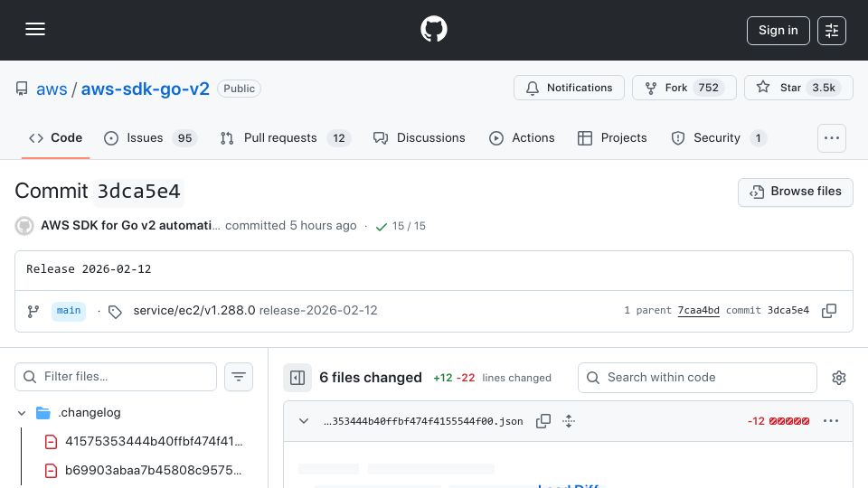Click the Search within code field
The width and height of the screenshot is (868, 488).
pyautogui.click(x=697, y=378)
